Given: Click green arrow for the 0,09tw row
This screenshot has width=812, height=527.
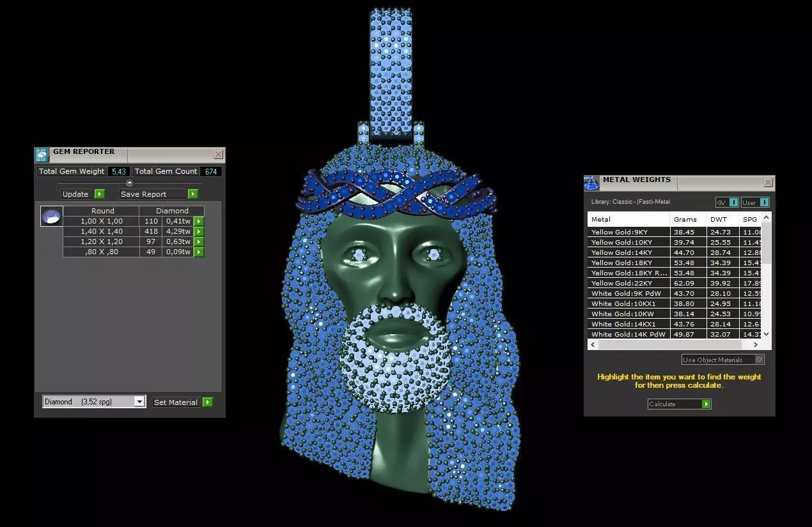Looking at the screenshot, I should click(199, 252).
